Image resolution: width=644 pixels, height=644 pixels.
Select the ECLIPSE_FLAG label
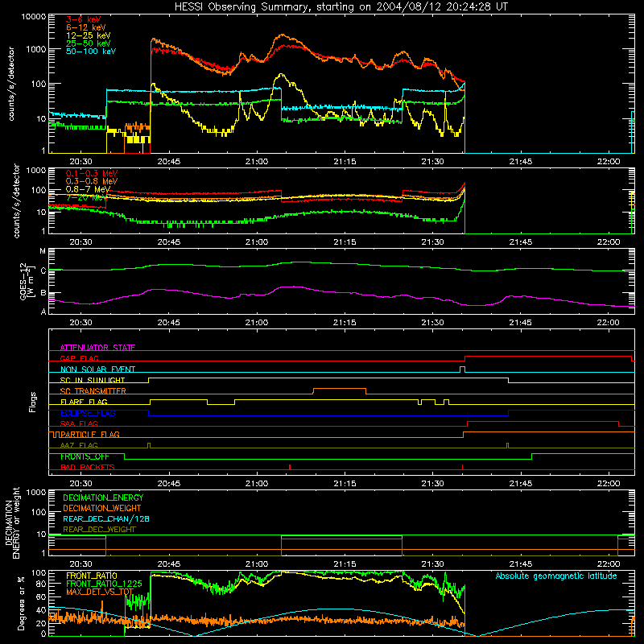(x=88, y=413)
